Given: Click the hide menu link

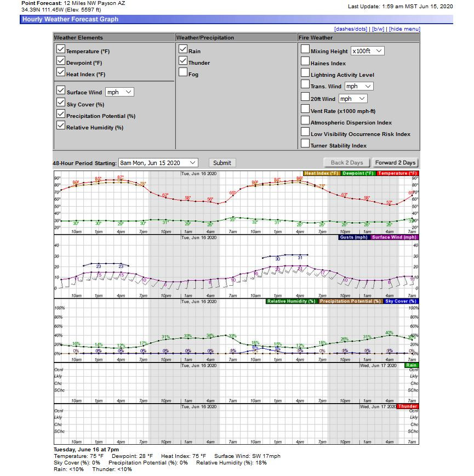Looking at the screenshot, I should pos(404,29).
